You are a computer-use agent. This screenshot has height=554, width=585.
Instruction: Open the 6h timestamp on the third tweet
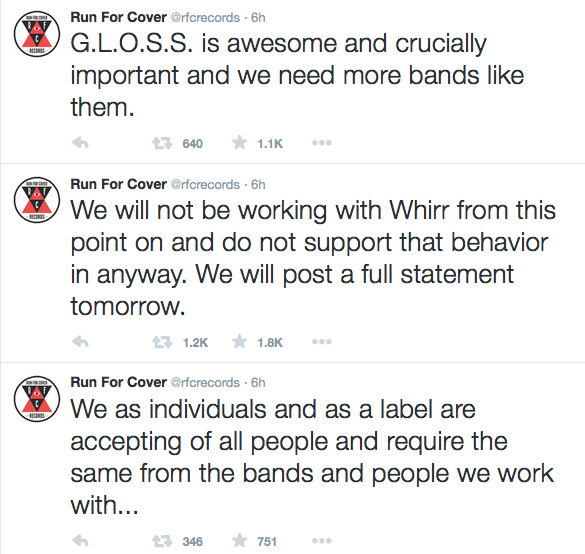[x=258, y=382]
